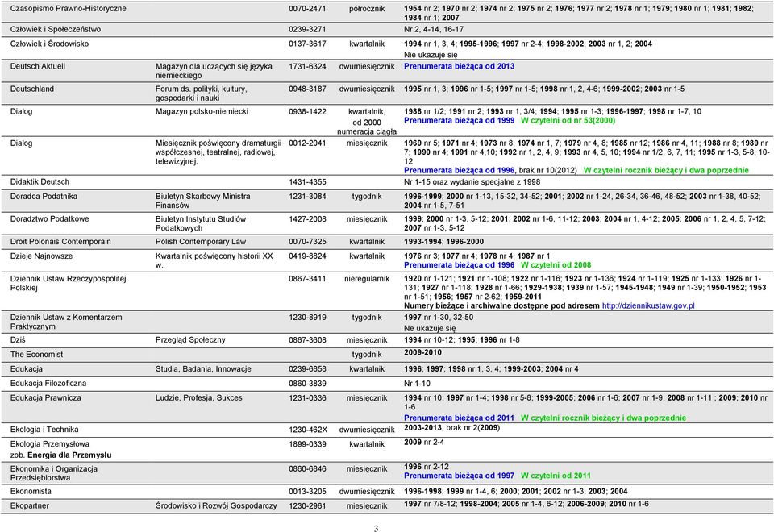This screenshot has width=774, height=532.
Task: Select the title 'The Economist'
Action: pos(36,355)
